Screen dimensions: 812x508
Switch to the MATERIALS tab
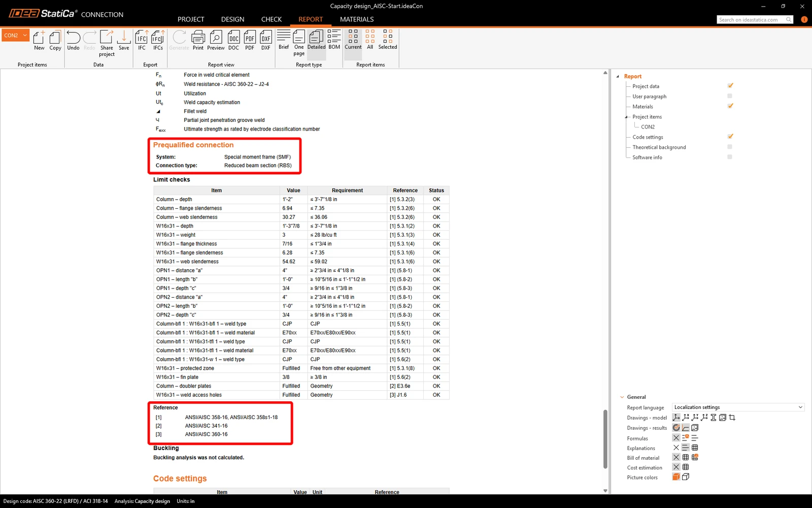tap(357, 19)
